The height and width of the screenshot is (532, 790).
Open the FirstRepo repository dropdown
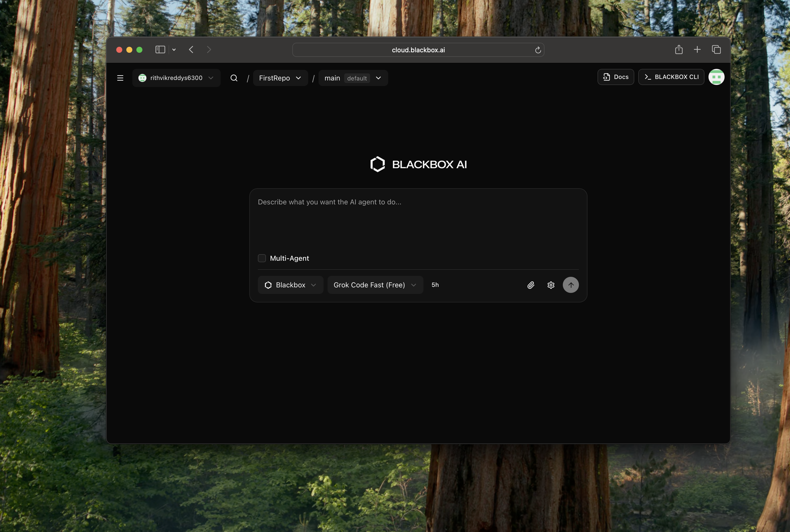click(x=280, y=78)
